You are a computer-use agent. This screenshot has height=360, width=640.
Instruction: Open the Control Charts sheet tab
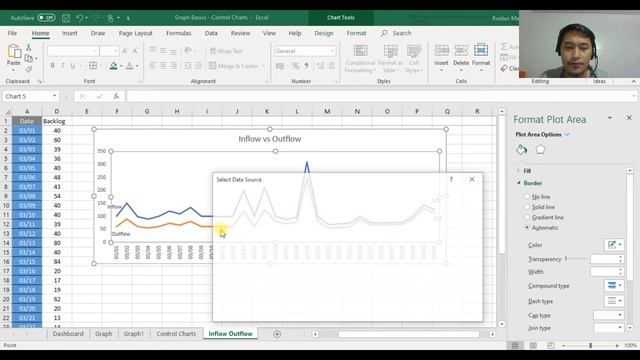(176, 334)
